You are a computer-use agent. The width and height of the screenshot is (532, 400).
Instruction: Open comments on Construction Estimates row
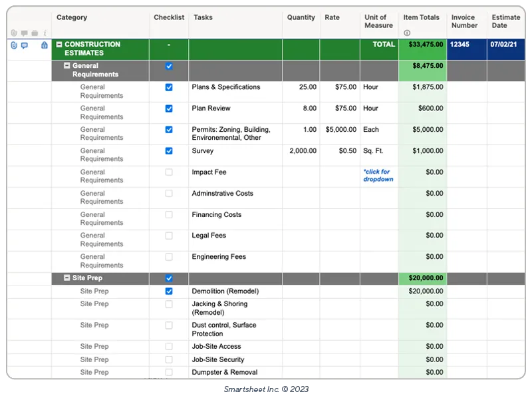click(25, 45)
